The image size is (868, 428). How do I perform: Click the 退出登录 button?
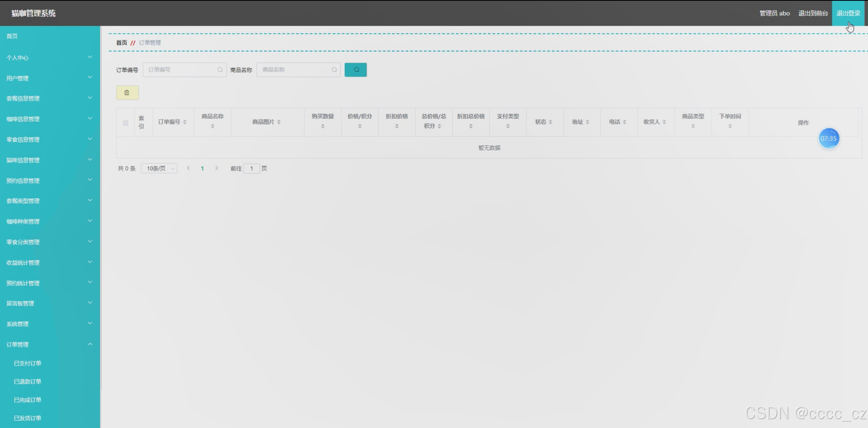click(848, 13)
